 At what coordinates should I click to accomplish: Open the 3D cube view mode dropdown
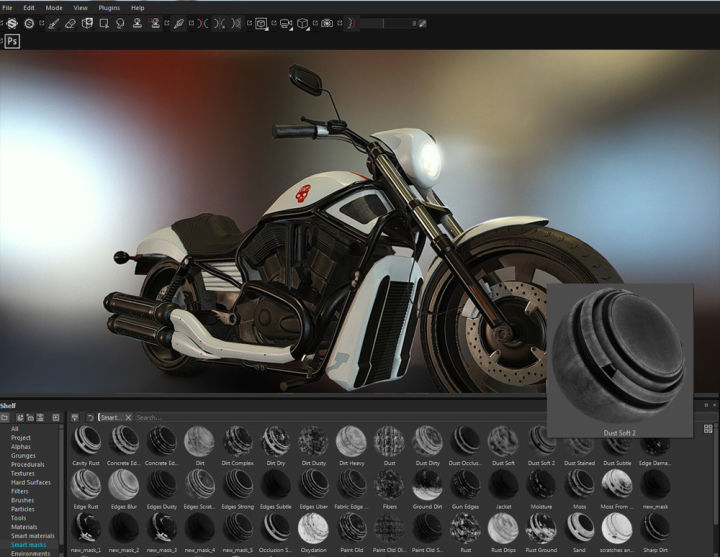click(x=303, y=23)
